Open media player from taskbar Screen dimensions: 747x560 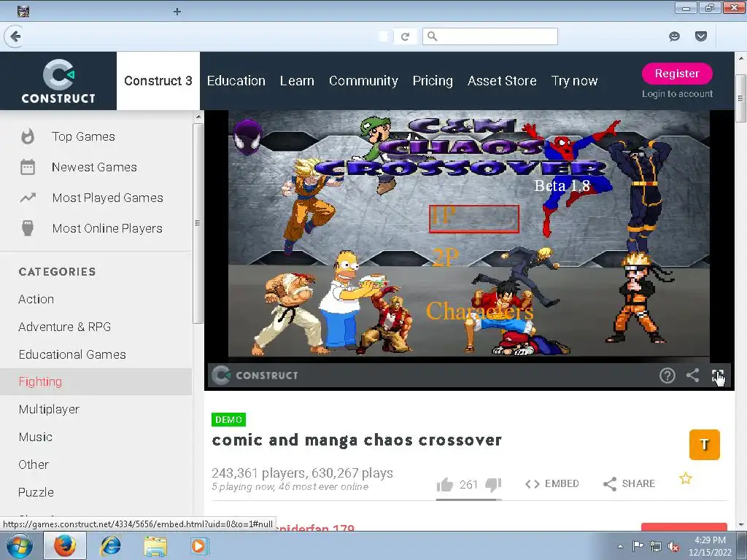[x=198, y=546]
